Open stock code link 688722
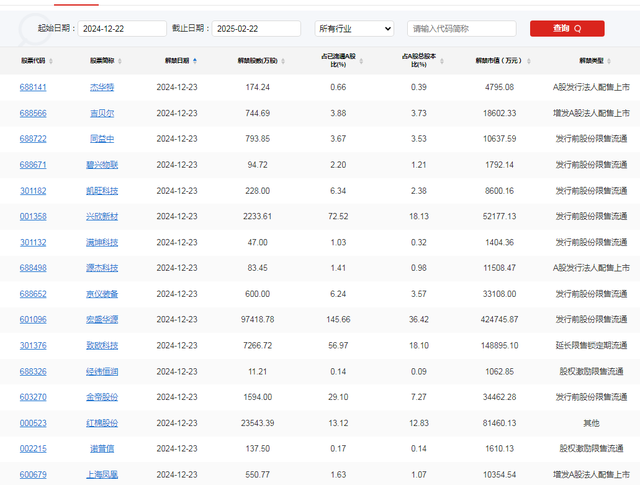640x485 pixels. point(33,139)
